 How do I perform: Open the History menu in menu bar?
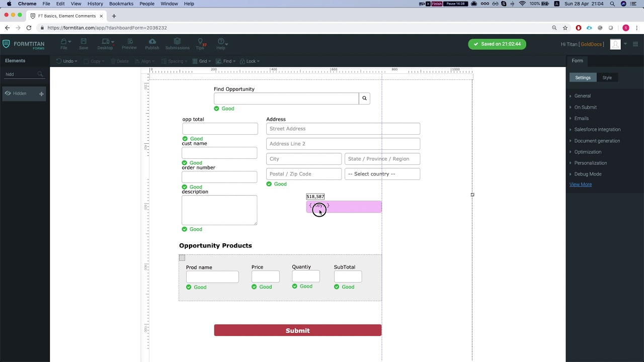(x=95, y=4)
